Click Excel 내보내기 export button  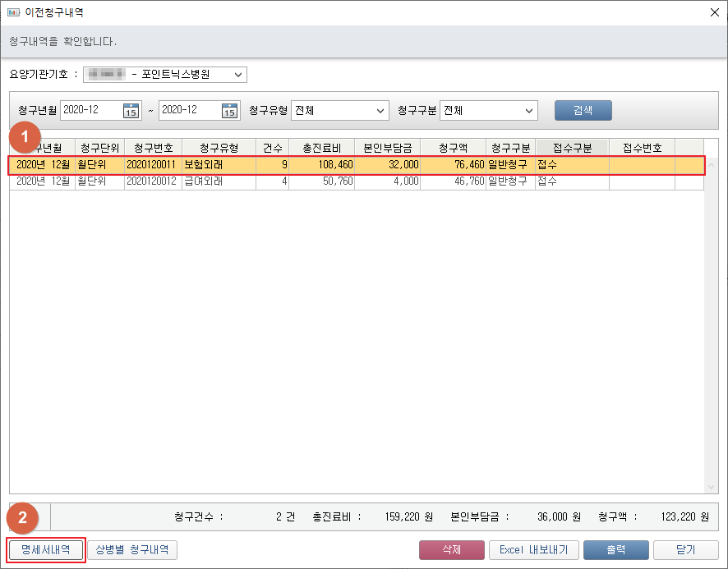533,549
